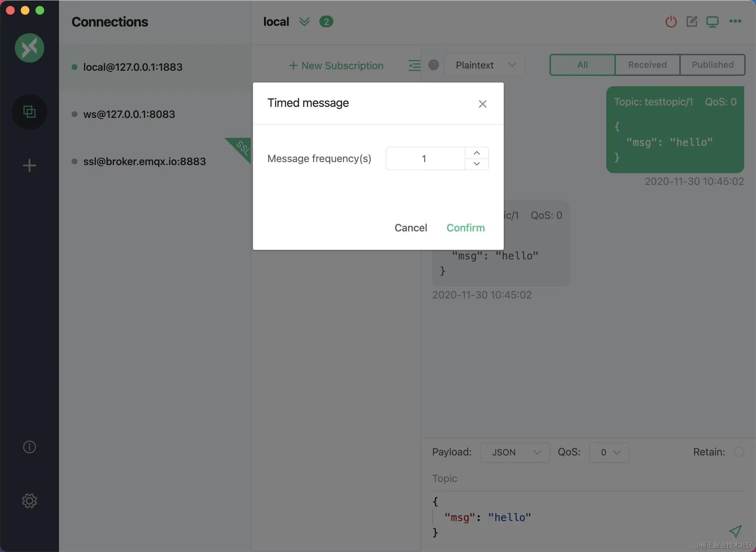Switch to the Published messages tab
This screenshot has width=756, height=552.
(712, 65)
